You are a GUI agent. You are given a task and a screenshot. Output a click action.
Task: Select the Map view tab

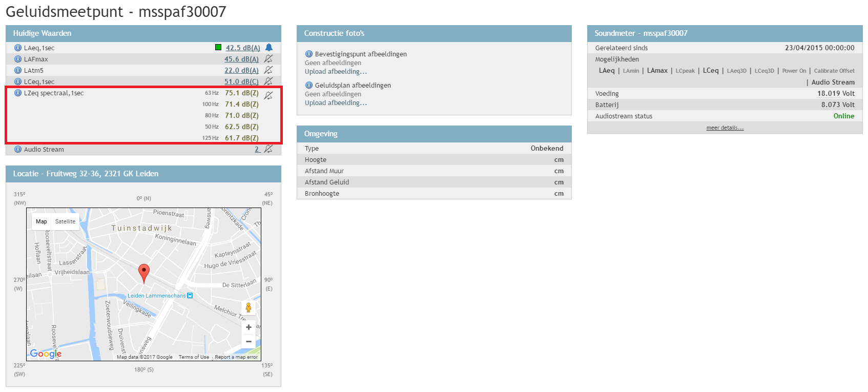click(42, 221)
